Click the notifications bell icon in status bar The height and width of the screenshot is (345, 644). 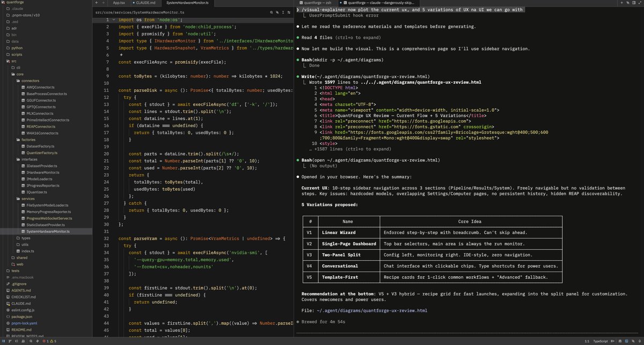coord(620,341)
